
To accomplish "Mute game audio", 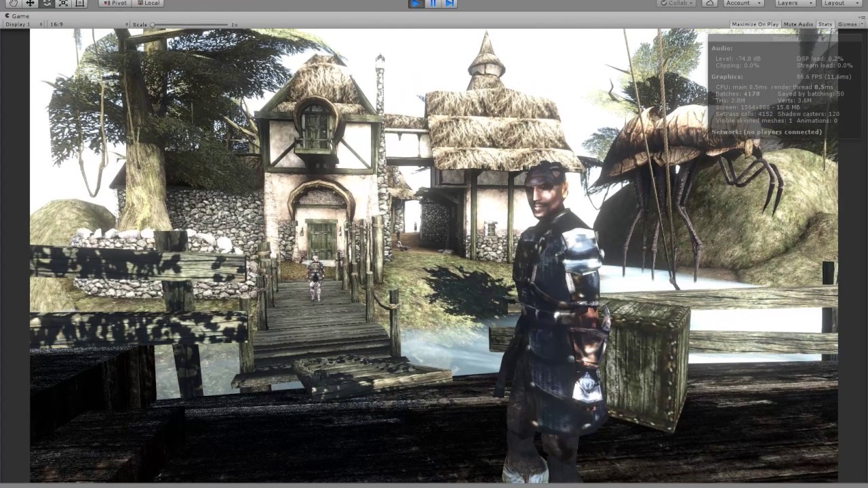I will tap(800, 24).
